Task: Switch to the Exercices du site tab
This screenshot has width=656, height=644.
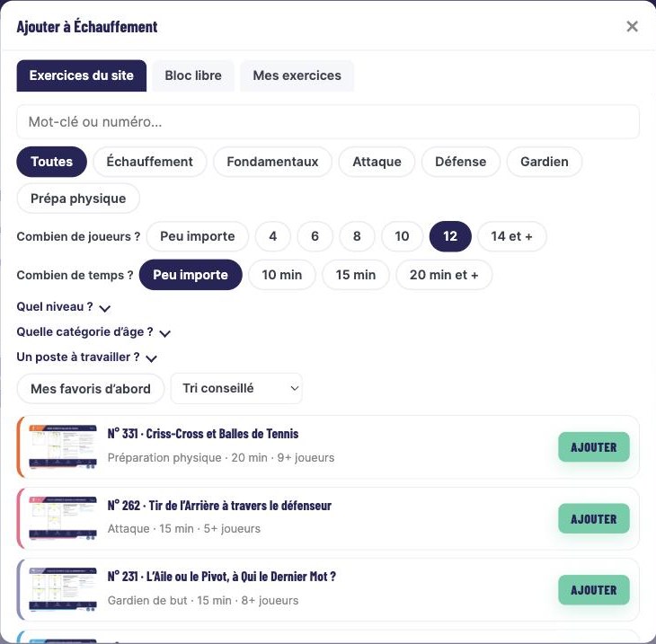Action: coord(82,75)
